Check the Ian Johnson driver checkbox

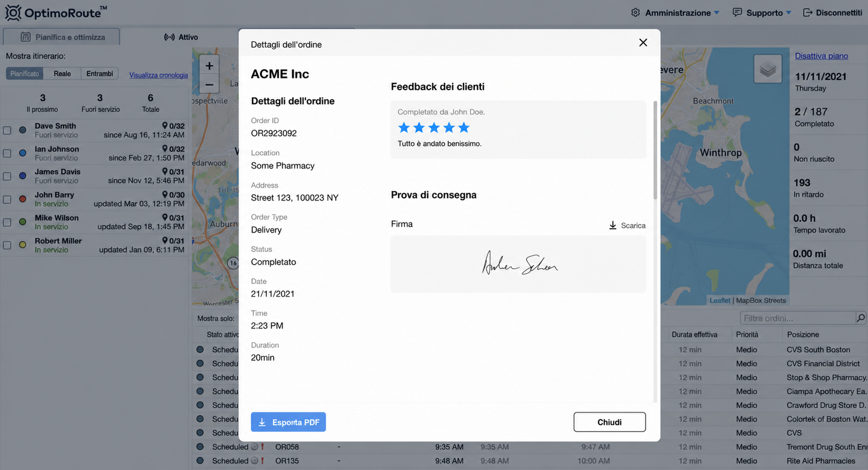tap(7, 153)
